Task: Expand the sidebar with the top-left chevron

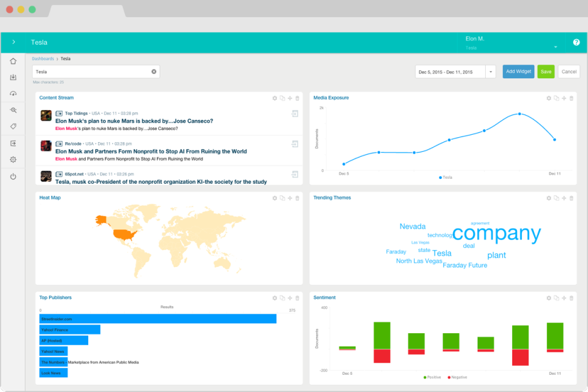Action: (x=13, y=42)
